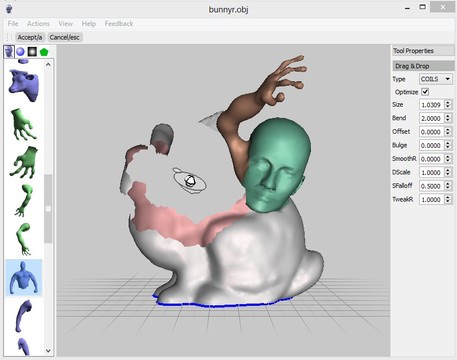This screenshot has height=360, width=457.
Task: Open the Actions menu
Action: [38, 24]
